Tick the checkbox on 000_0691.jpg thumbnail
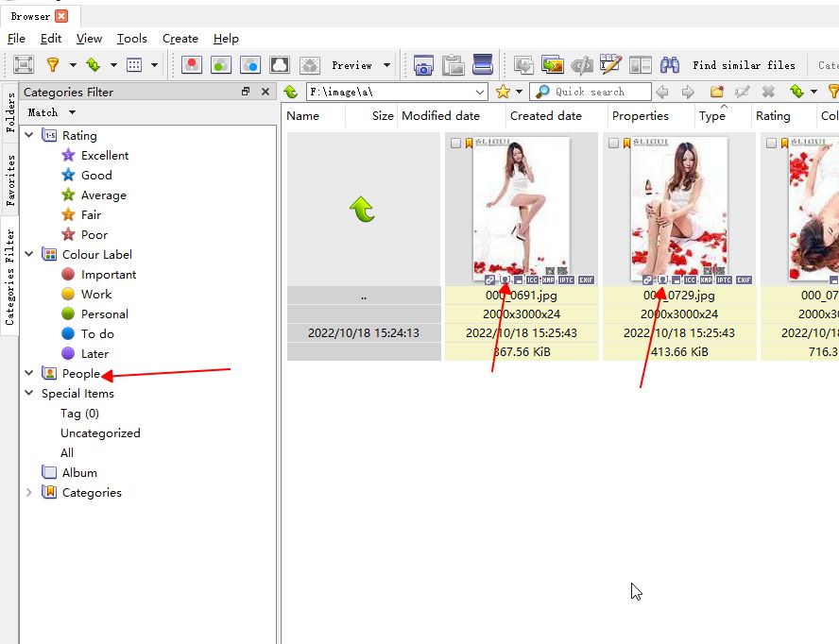This screenshot has height=644, width=839. pos(456,143)
